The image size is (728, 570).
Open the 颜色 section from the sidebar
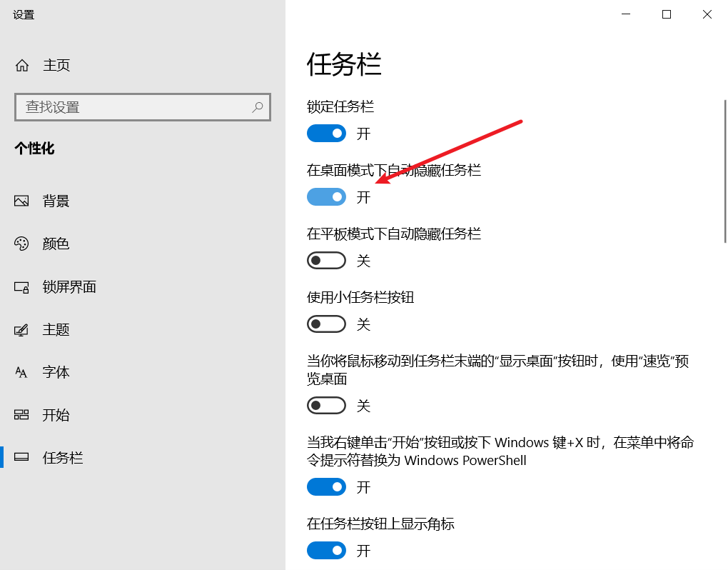pos(57,244)
